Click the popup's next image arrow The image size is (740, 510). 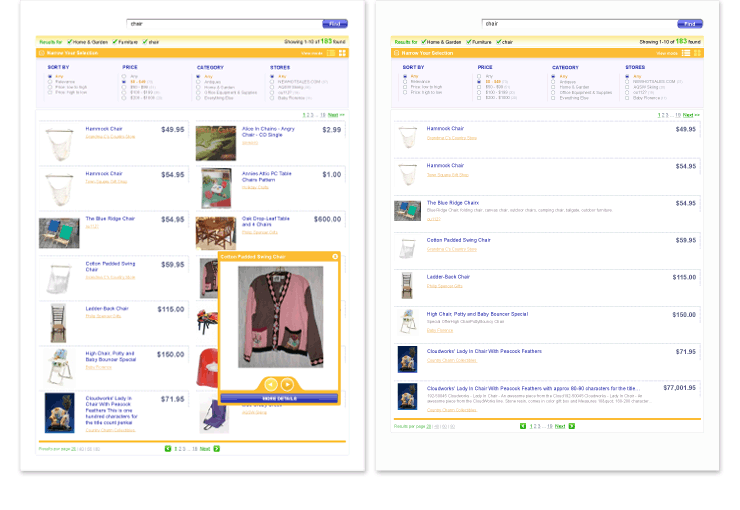click(x=287, y=384)
